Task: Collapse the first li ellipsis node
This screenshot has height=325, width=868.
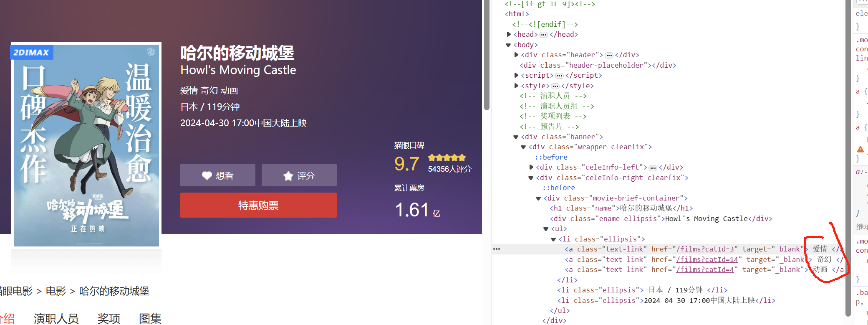Action: (x=553, y=239)
